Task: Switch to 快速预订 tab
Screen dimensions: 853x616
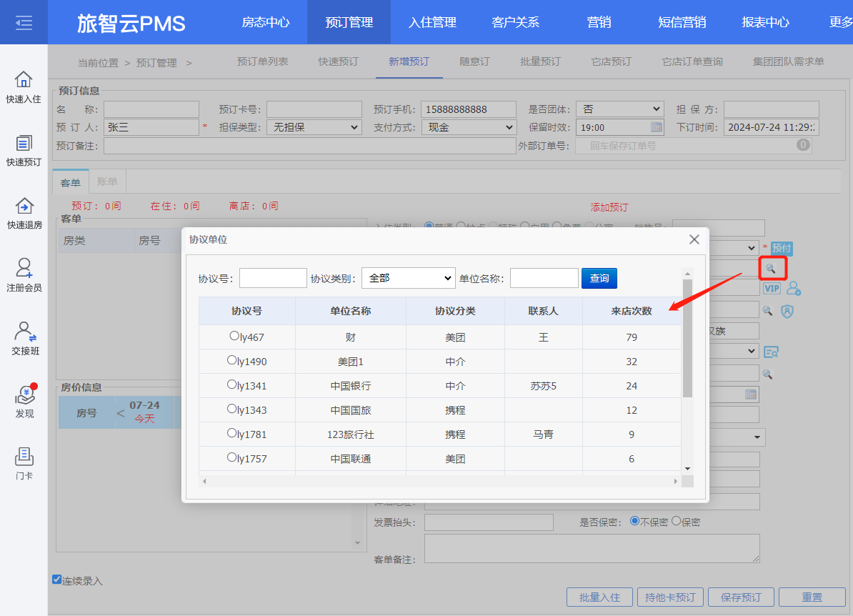Action: [339, 61]
